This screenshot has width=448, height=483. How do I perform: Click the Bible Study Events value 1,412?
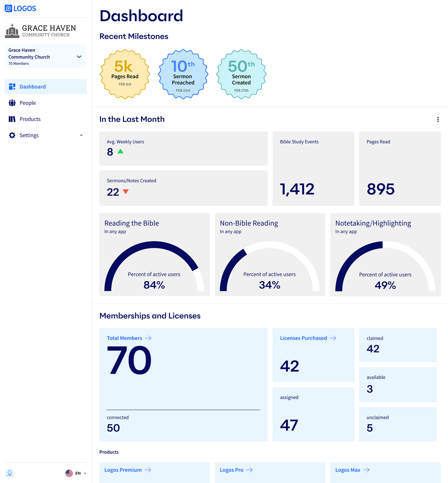(297, 189)
